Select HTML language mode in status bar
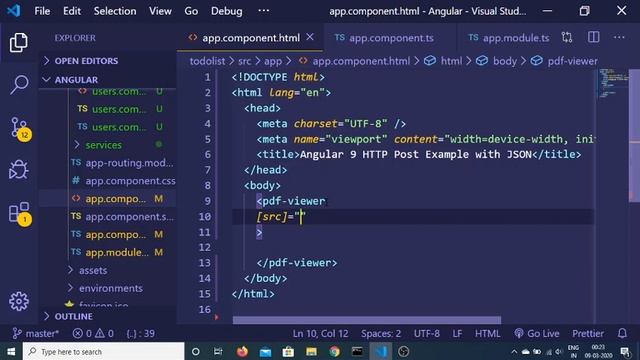 tap(487, 333)
